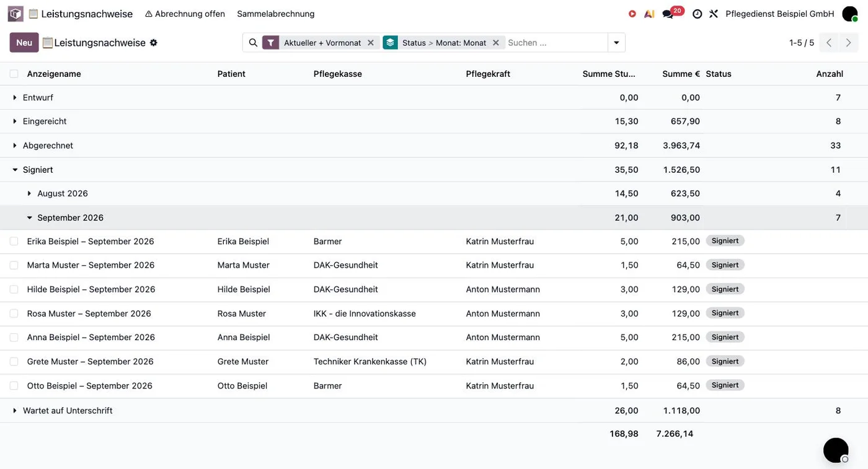Expand the Abgerechnet group
Viewport: 868px width, 469px height.
tap(15, 146)
